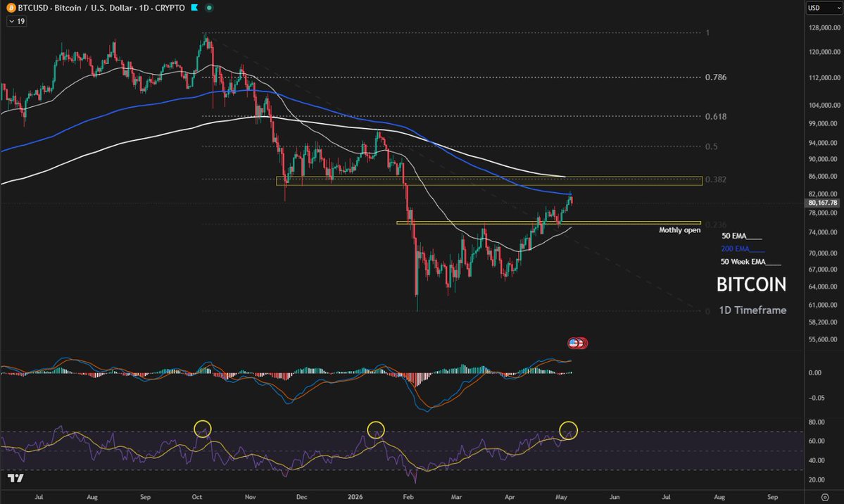The width and height of the screenshot is (844, 504).
Task: Click the cyan flag marker beside CRYPTO
Action: pos(194,8)
